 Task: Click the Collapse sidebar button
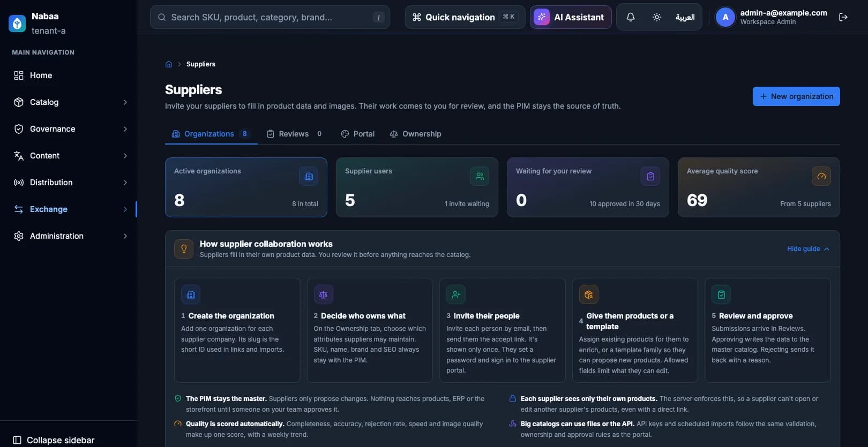(54, 440)
